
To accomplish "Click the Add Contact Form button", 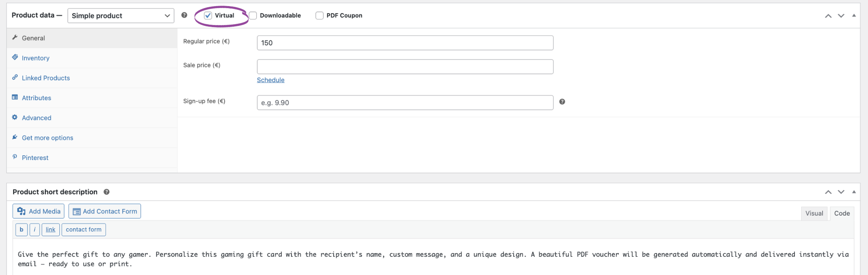I will 105,211.
